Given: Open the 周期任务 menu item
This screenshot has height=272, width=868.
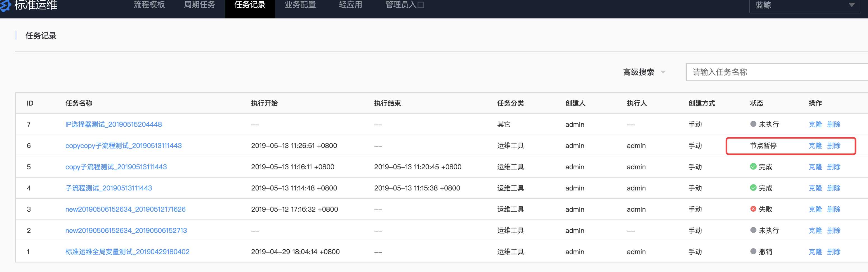Looking at the screenshot, I should 199,5.
